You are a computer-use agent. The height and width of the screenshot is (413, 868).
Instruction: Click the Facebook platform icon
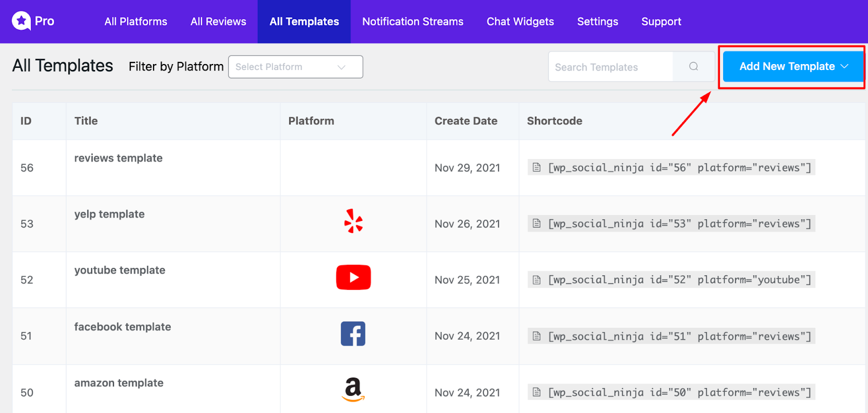[x=353, y=334]
